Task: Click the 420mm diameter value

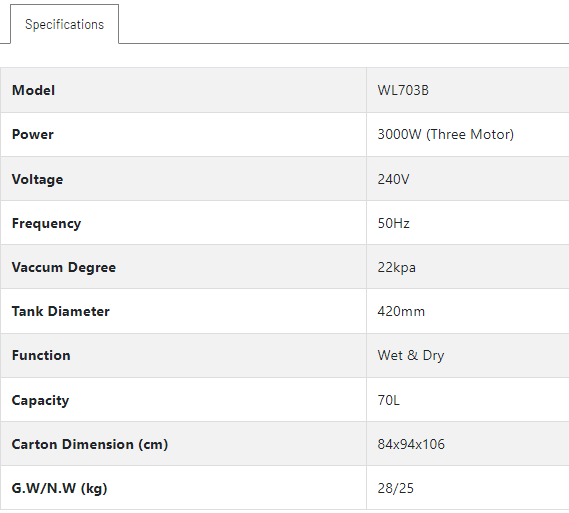Action: pyautogui.click(x=401, y=312)
